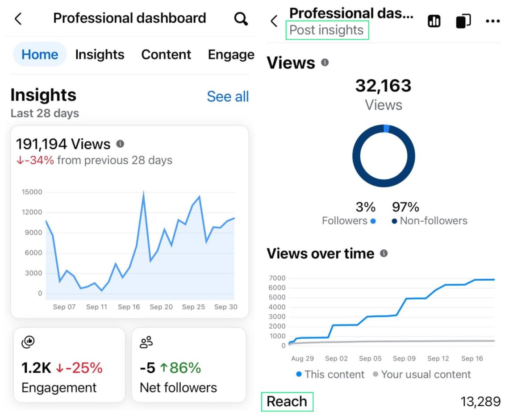Tap the overlapping cards icon in header
The image size is (509, 420).
[463, 21]
